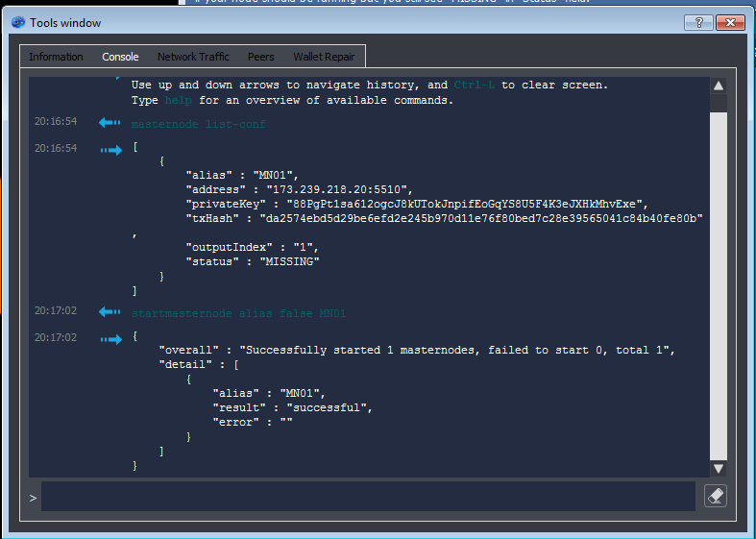Click the console vertical scrollbar thumb
756x539 pixels.
click(x=719, y=286)
